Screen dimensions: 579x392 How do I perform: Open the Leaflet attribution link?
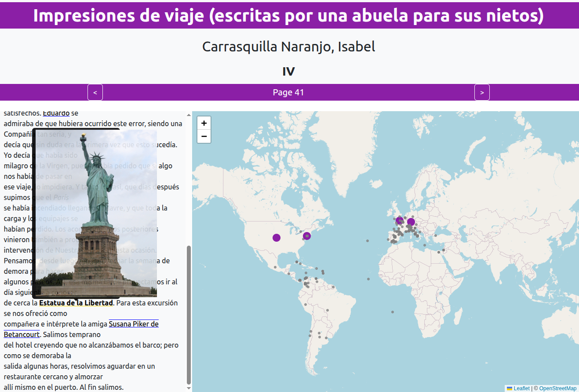click(x=518, y=388)
